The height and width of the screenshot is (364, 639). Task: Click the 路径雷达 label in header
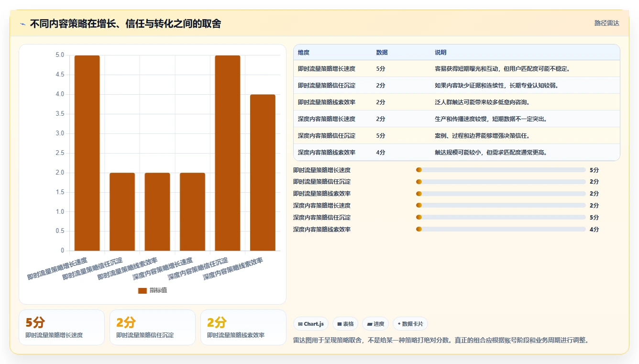coord(606,23)
